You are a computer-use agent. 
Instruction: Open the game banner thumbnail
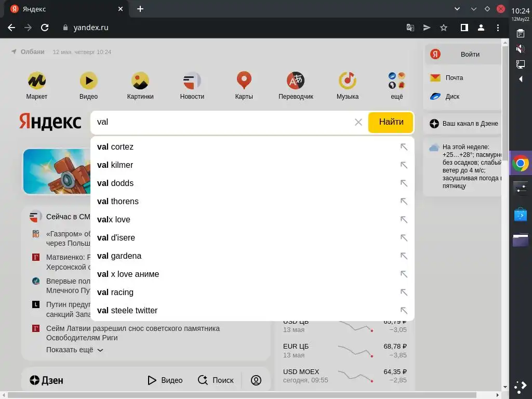pyautogui.click(x=57, y=171)
